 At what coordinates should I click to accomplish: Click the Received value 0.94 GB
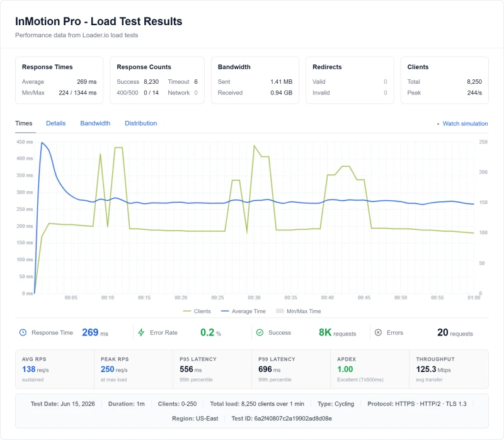281,93
